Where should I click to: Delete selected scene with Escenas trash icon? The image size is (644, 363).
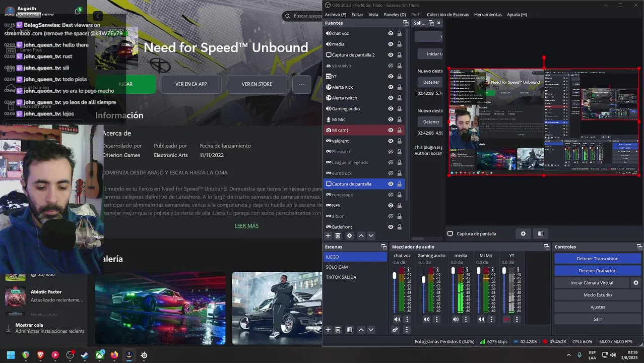(338, 330)
